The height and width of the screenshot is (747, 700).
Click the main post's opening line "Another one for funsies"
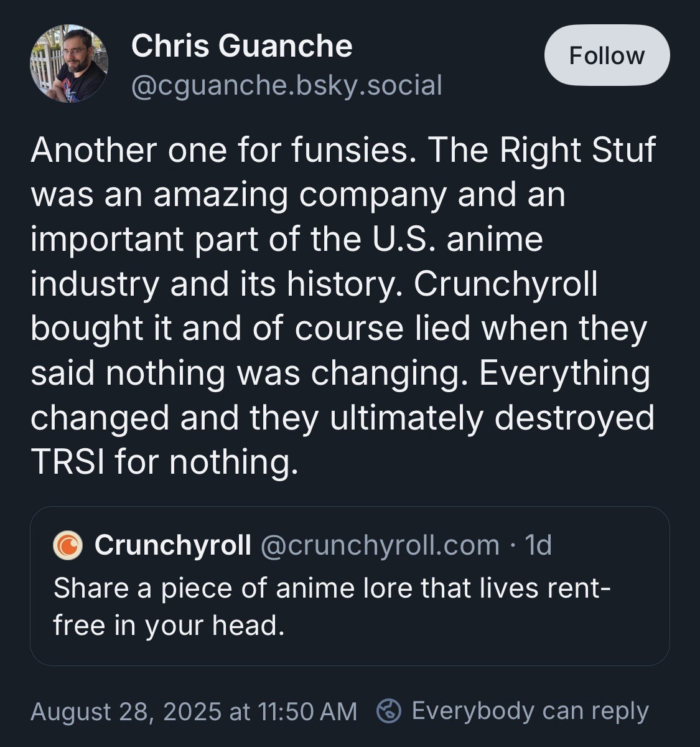pyautogui.click(x=222, y=150)
